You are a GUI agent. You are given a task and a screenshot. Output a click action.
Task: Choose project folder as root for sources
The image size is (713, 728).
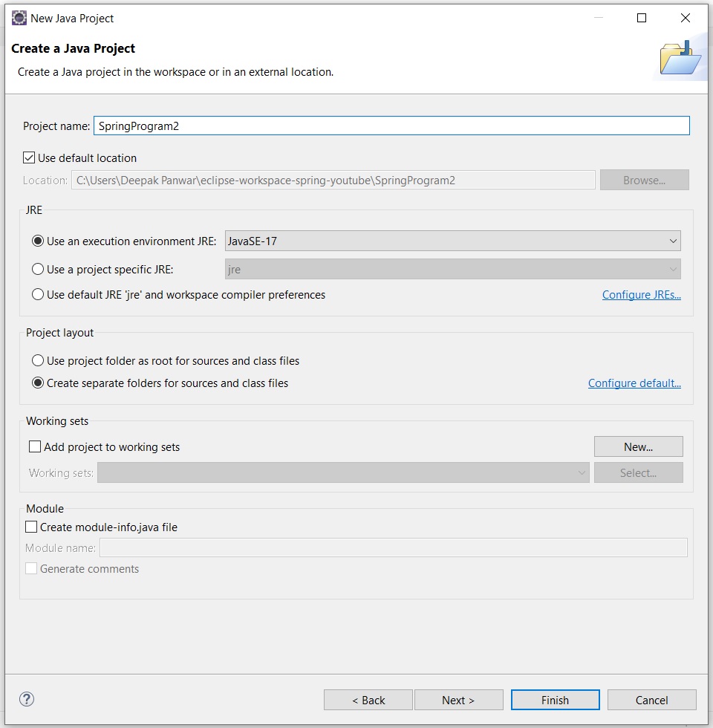(38, 361)
